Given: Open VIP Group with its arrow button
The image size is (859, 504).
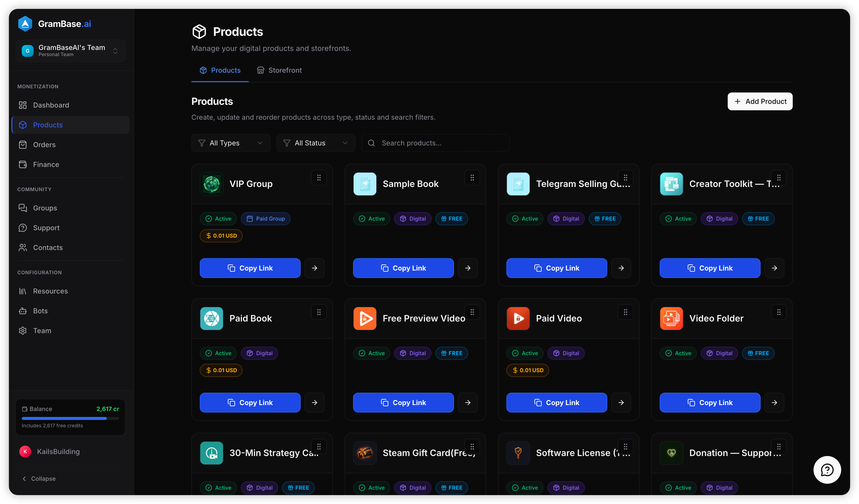Looking at the screenshot, I should point(314,268).
